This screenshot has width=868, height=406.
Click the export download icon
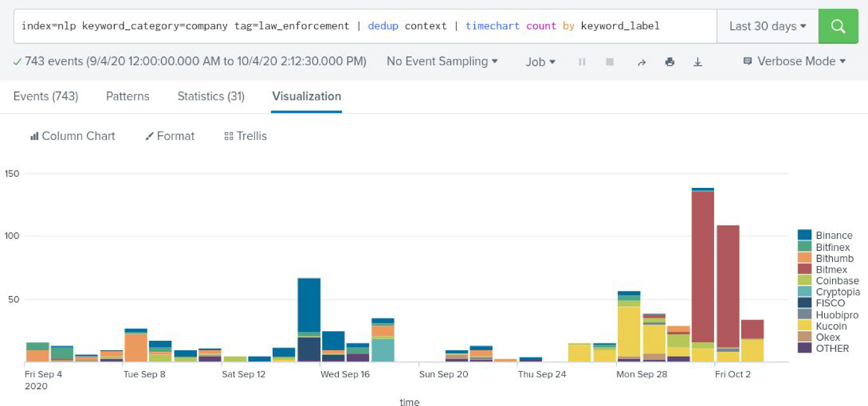698,62
